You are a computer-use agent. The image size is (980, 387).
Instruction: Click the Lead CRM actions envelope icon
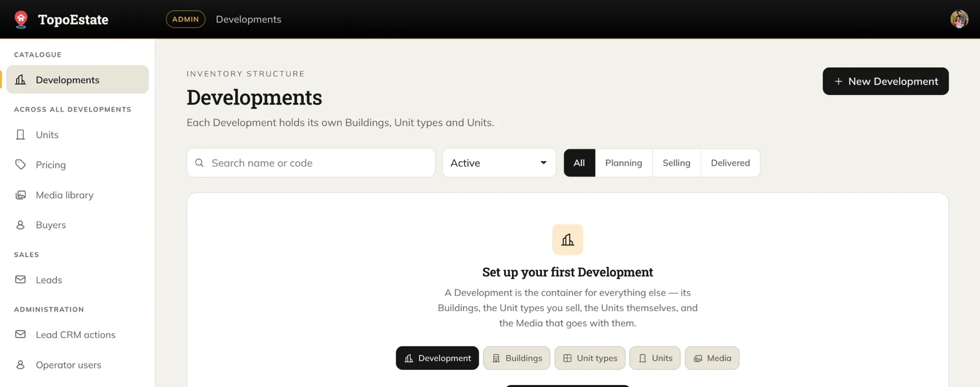point(20,334)
